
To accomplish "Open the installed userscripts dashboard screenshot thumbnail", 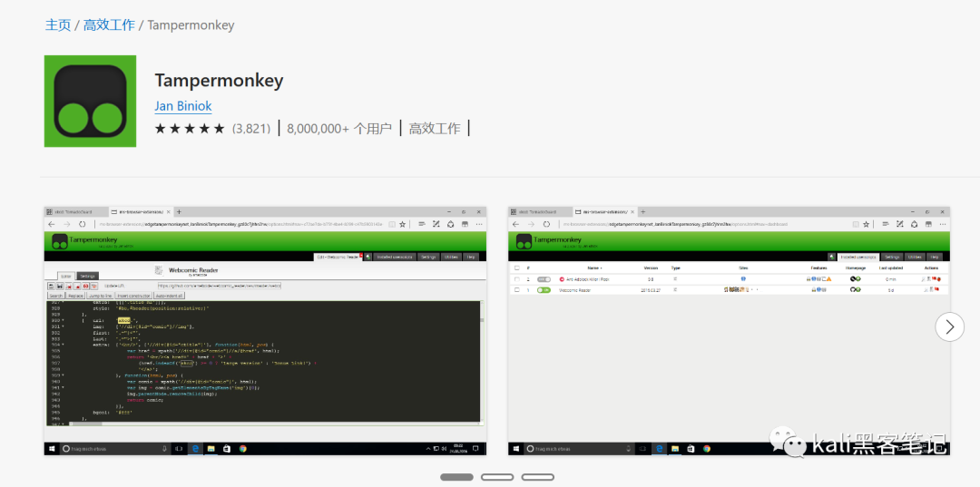I will point(729,331).
